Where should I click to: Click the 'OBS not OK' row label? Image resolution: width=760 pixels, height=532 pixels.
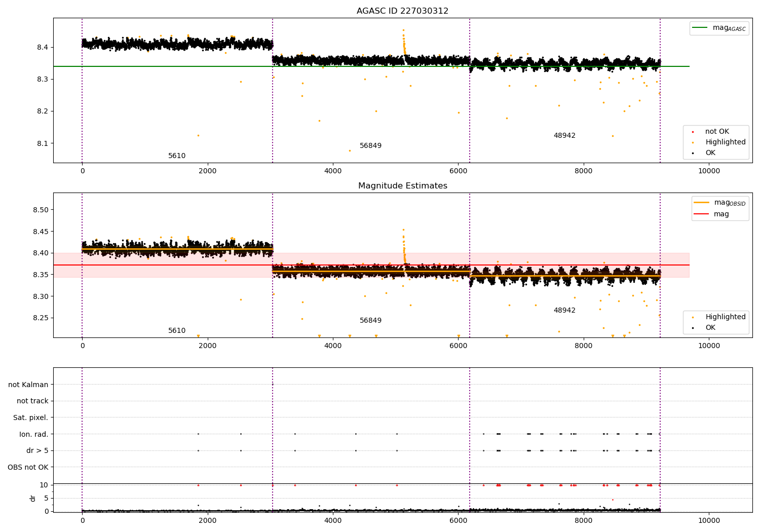pos(28,468)
